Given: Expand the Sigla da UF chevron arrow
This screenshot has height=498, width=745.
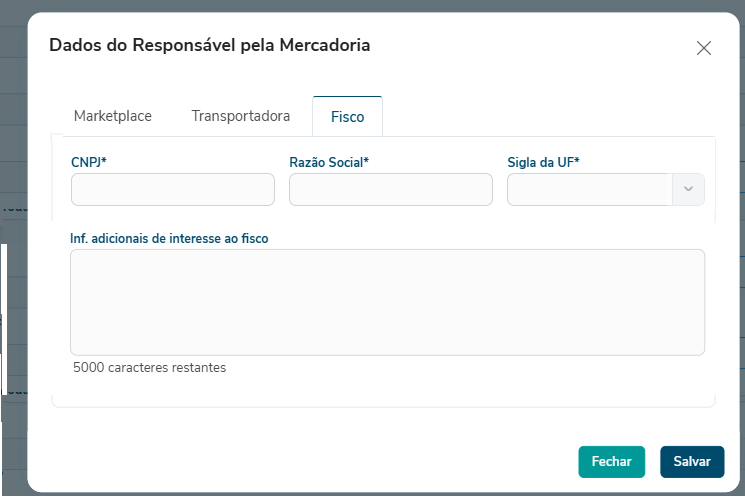Looking at the screenshot, I should (x=688, y=189).
